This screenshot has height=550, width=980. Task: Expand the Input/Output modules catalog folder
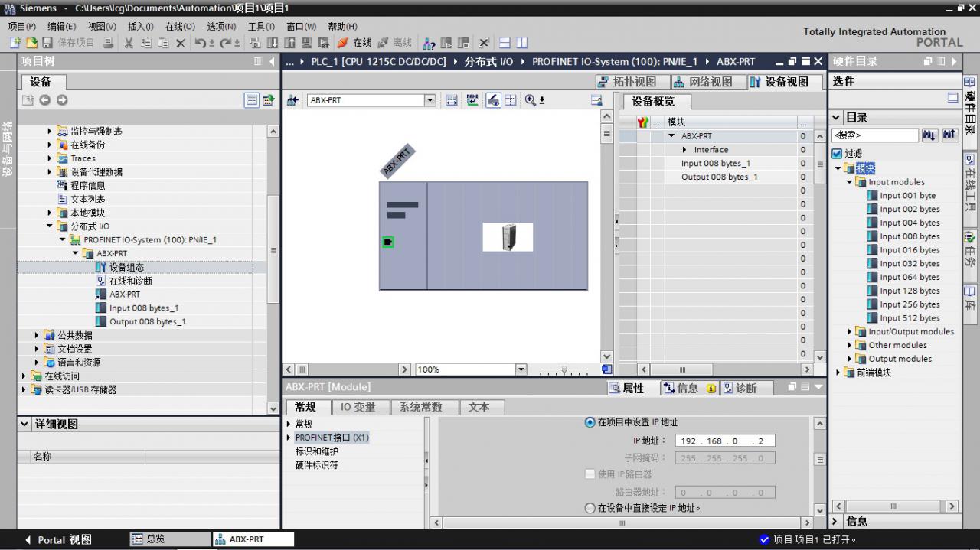tap(850, 332)
